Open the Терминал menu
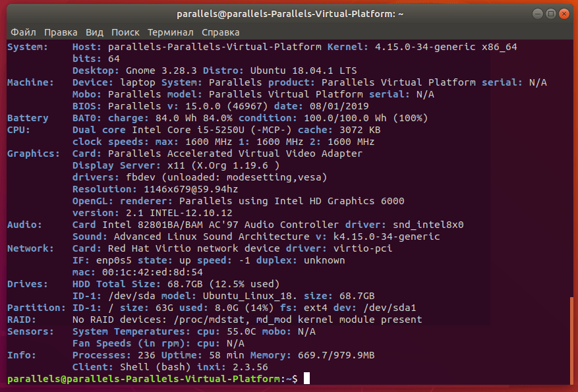The height and width of the screenshot is (392, 578). (x=170, y=32)
